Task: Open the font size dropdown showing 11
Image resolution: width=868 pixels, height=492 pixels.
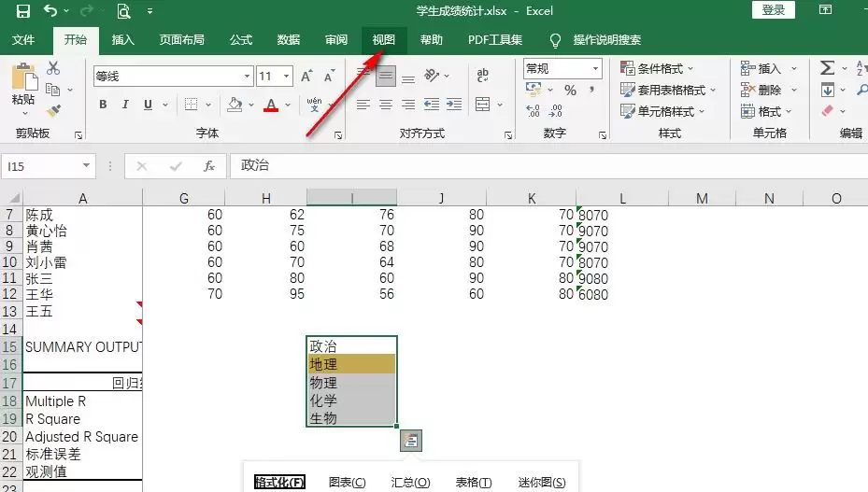Action: [286, 77]
